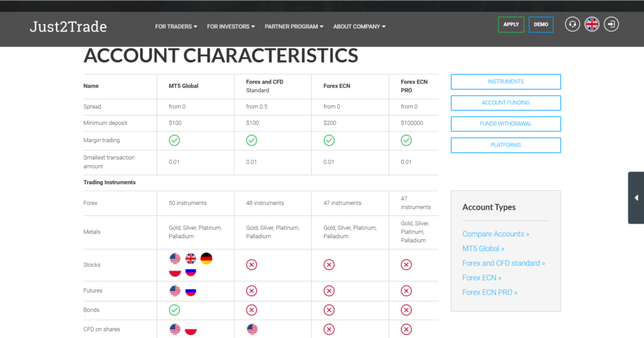Open the Partner Program dropdown menu
This screenshot has width=644, height=338.
click(x=294, y=26)
